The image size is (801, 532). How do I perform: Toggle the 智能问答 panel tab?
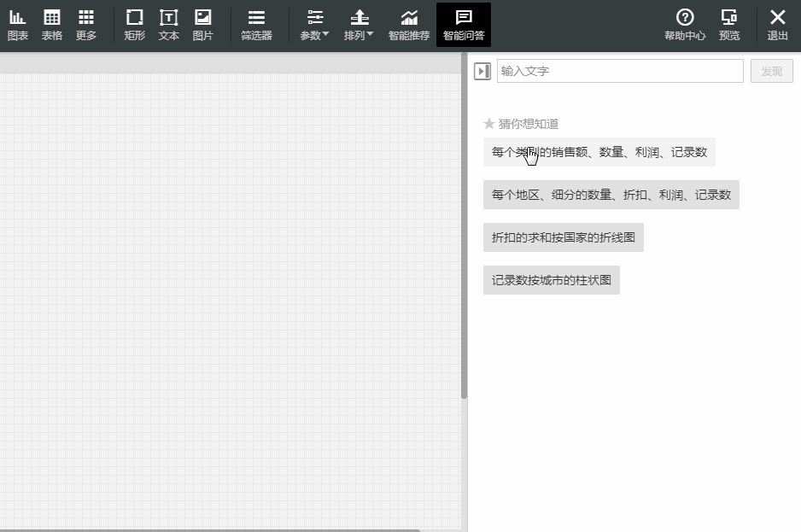pyautogui.click(x=464, y=25)
